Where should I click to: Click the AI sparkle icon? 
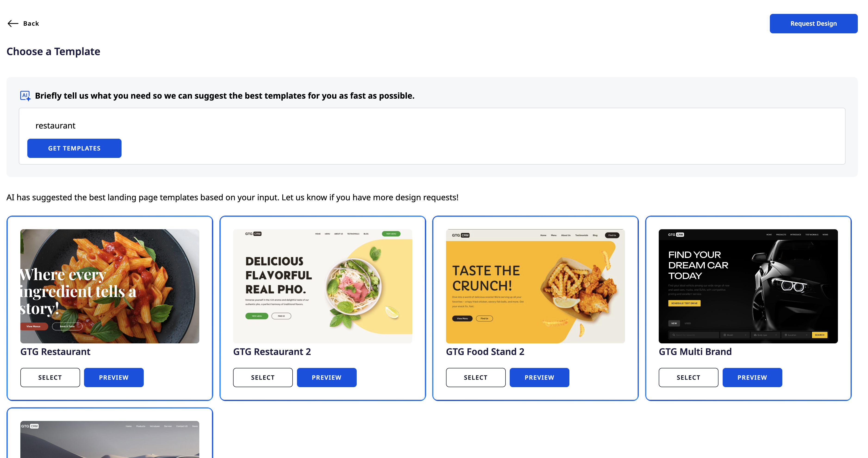25,96
